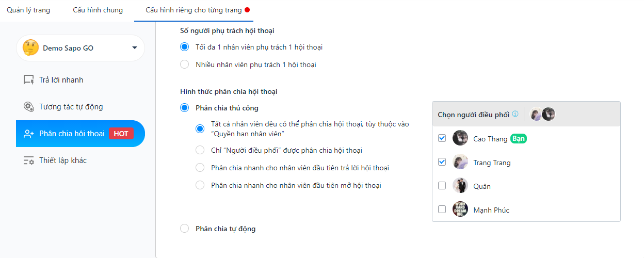The height and width of the screenshot is (258, 644).
Task: Click the selected coordinators avatar group in header
Action: tap(543, 114)
